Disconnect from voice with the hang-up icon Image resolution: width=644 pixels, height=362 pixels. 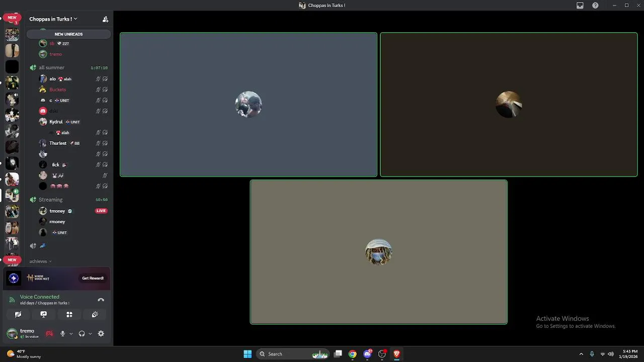pyautogui.click(x=101, y=300)
